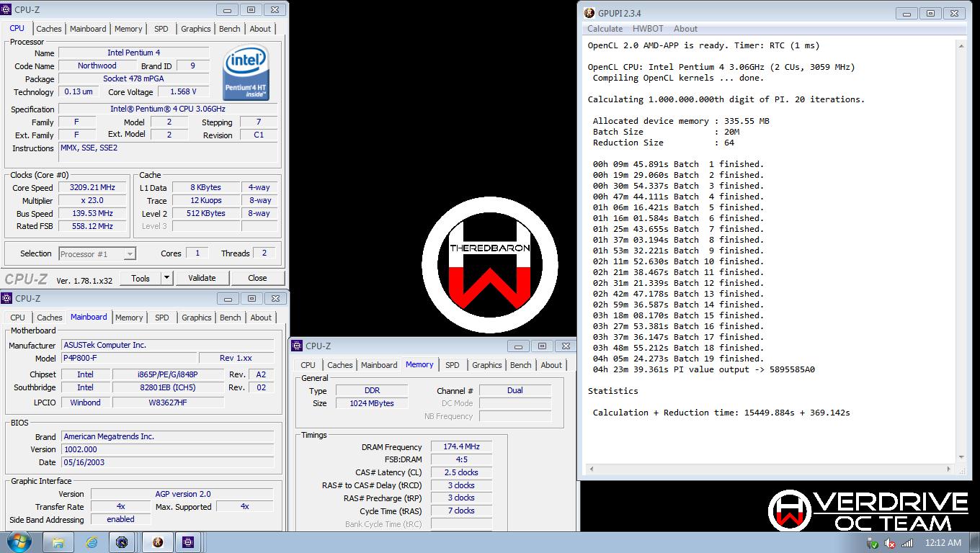Click the network signal bars tray icon
This screenshot has height=553, width=980.
pos(908,543)
